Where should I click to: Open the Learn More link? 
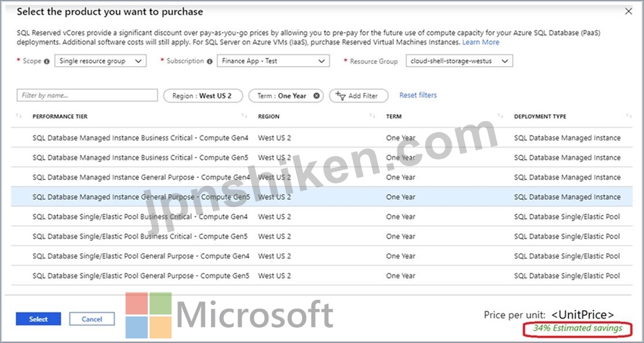(x=481, y=42)
